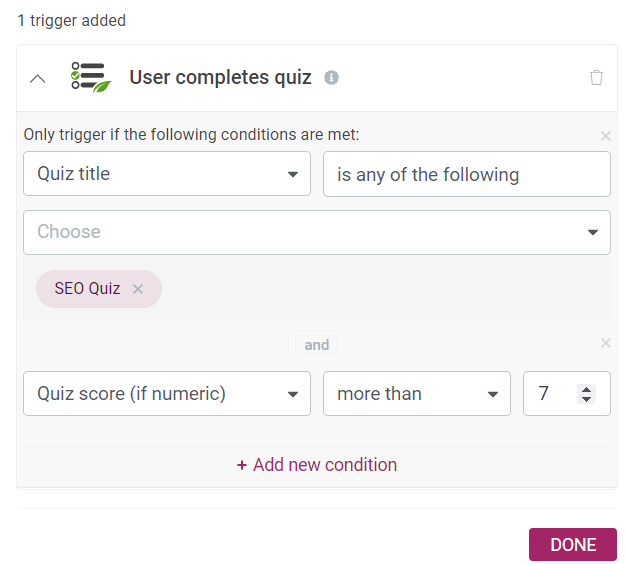Open the Quiz title dropdown
This screenshot has width=626, height=564.
(x=167, y=174)
